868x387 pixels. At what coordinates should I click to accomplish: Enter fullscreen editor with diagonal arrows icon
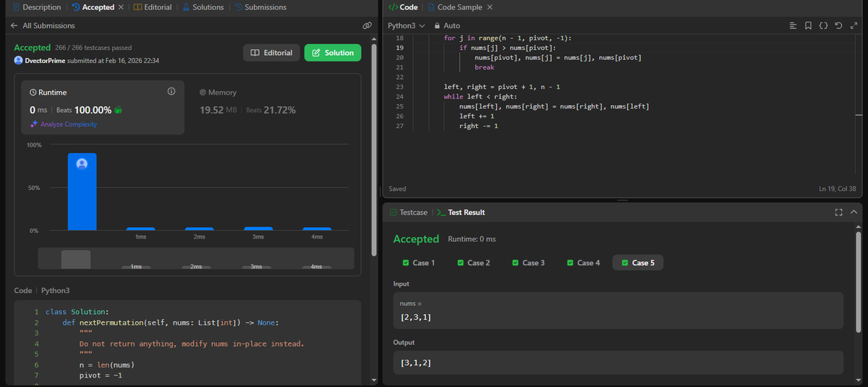(854, 25)
